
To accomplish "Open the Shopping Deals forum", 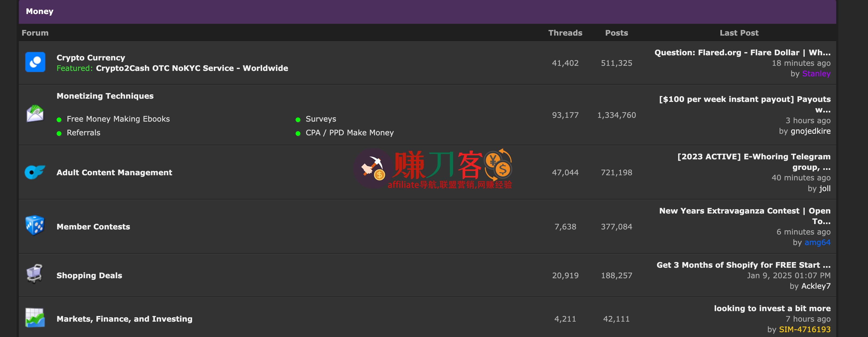I will (89, 276).
